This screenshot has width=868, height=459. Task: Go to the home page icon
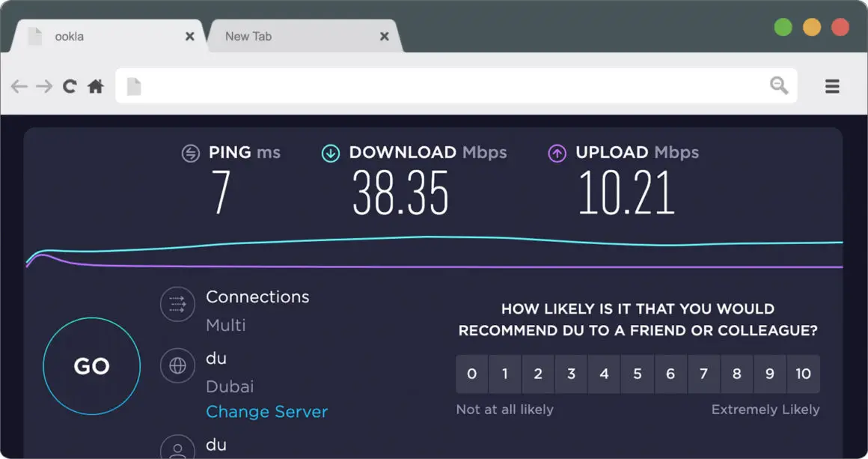point(96,86)
